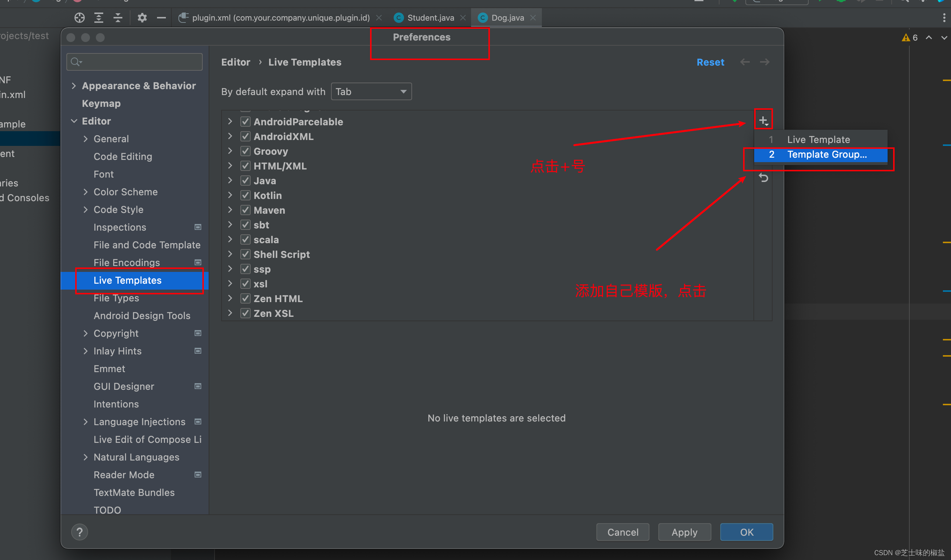Image resolution: width=951 pixels, height=560 pixels.
Task: Click the revert template undo icon
Action: tap(763, 177)
